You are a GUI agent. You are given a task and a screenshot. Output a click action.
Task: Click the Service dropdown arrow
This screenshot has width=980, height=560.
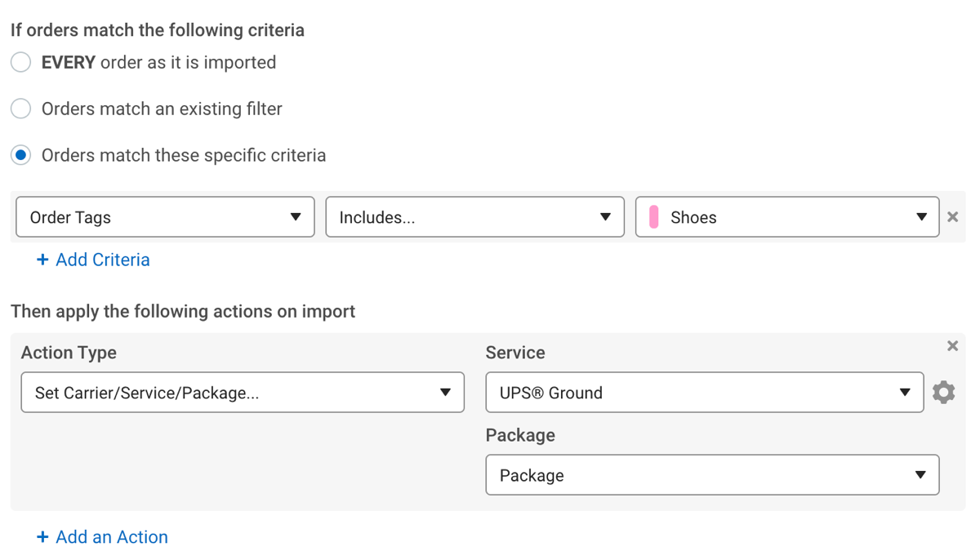[x=906, y=392]
